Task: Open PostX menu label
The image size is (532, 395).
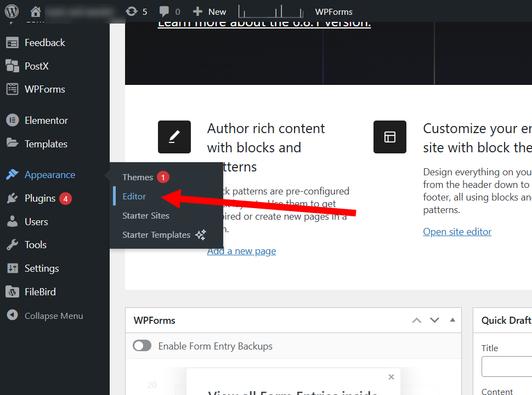Action: [x=37, y=66]
